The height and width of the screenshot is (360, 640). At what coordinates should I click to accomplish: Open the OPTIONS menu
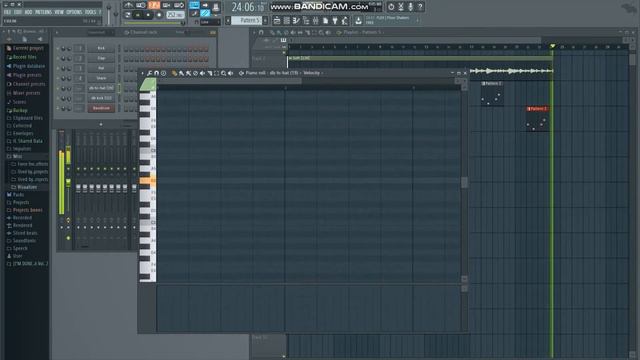(74, 12)
